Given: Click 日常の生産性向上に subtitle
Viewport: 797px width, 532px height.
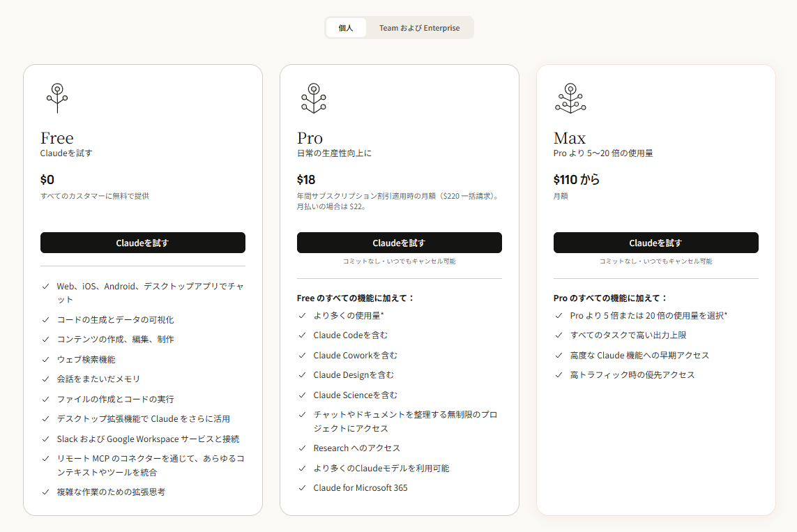Looking at the screenshot, I should click(x=335, y=153).
